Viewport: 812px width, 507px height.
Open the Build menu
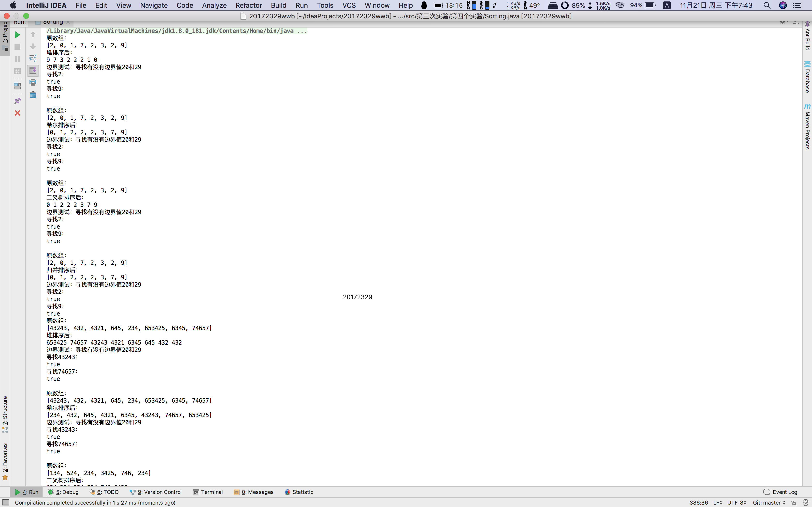(279, 5)
